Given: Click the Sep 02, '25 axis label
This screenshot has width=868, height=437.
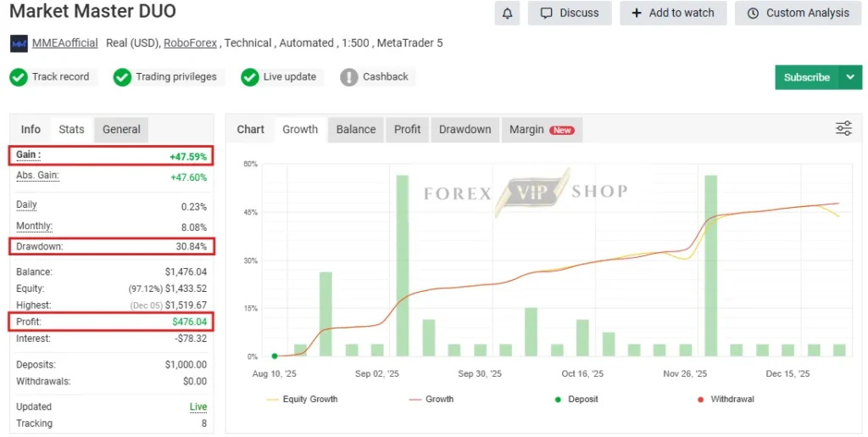Looking at the screenshot, I should 377,374.
